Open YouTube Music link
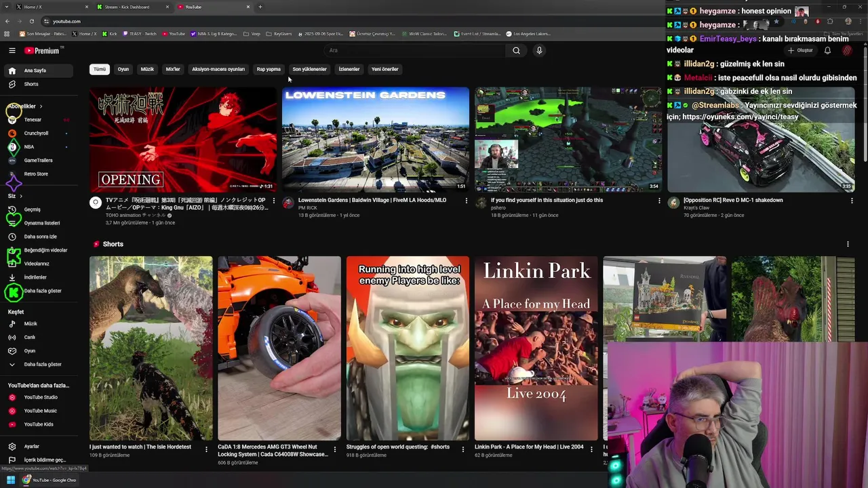 click(x=39, y=411)
